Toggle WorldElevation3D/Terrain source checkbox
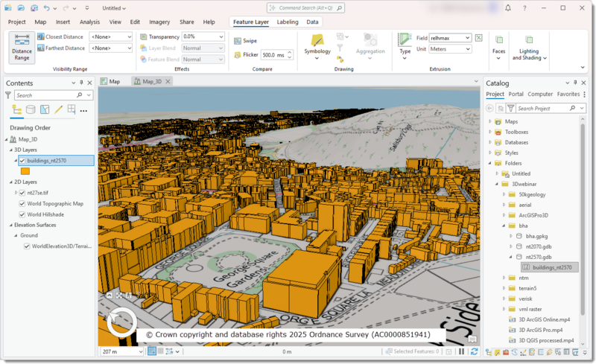This screenshot has width=596, height=364. 27,246
